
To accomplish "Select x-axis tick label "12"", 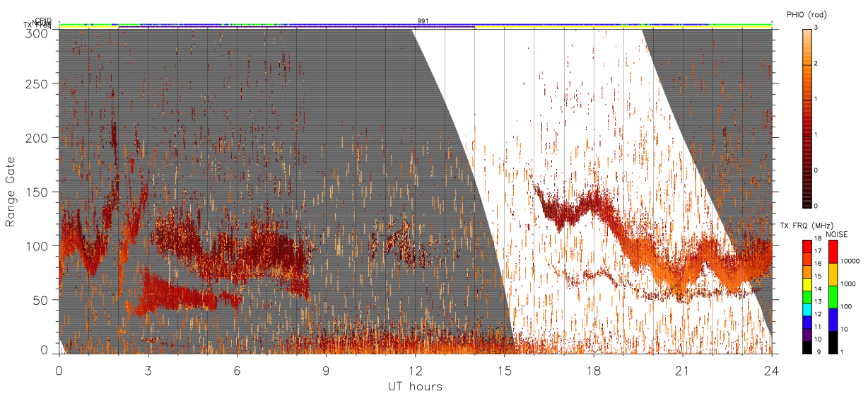I will tap(415, 370).
